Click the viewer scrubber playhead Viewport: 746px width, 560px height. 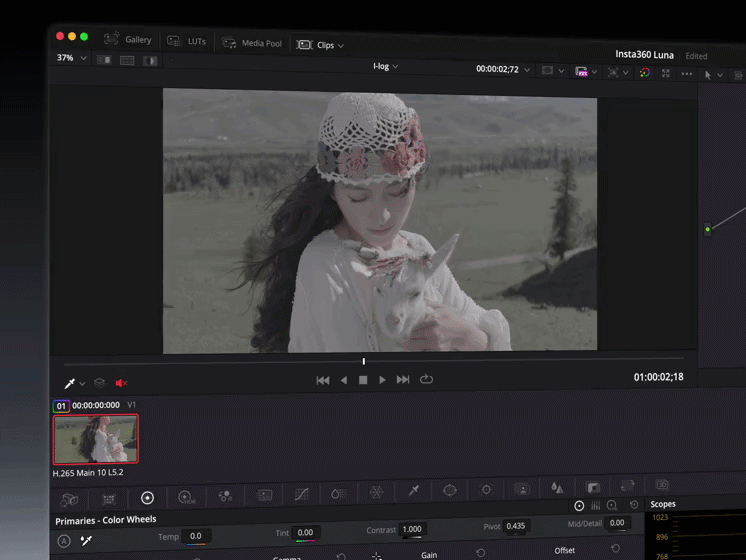coord(363,362)
